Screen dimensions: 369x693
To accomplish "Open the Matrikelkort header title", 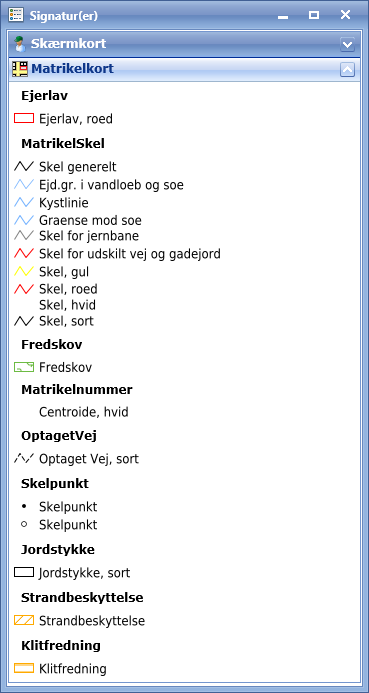I will (x=72, y=69).
